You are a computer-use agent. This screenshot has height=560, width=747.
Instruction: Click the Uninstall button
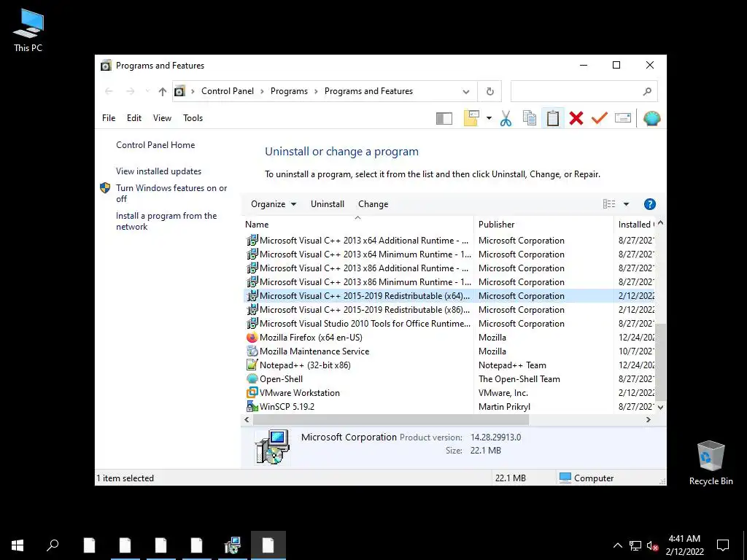click(328, 204)
